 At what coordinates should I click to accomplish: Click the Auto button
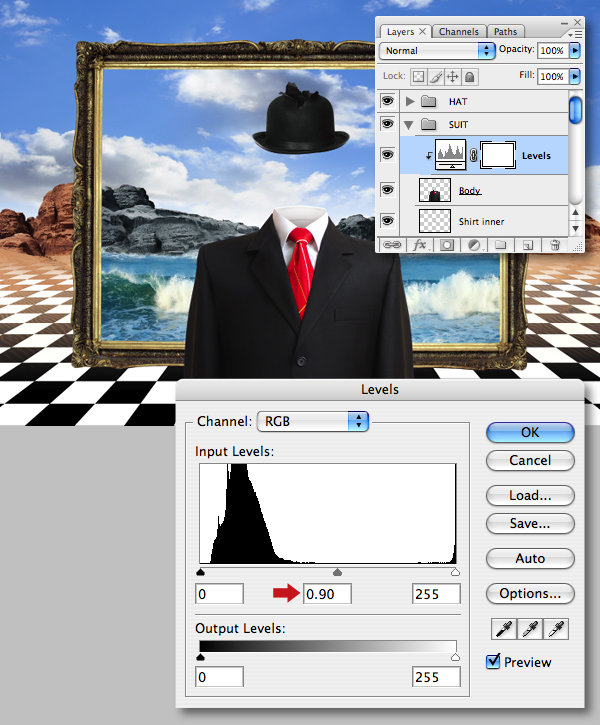pos(530,559)
